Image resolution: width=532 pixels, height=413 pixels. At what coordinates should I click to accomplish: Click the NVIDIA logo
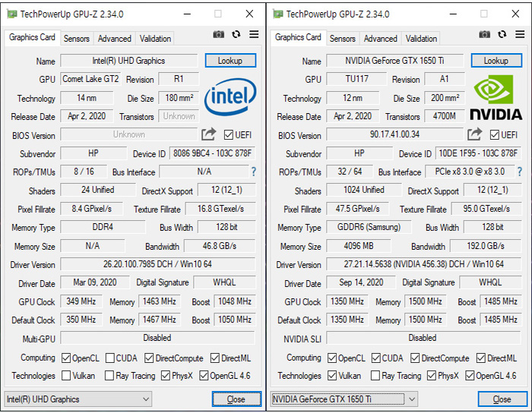click(x=496, y=98)
